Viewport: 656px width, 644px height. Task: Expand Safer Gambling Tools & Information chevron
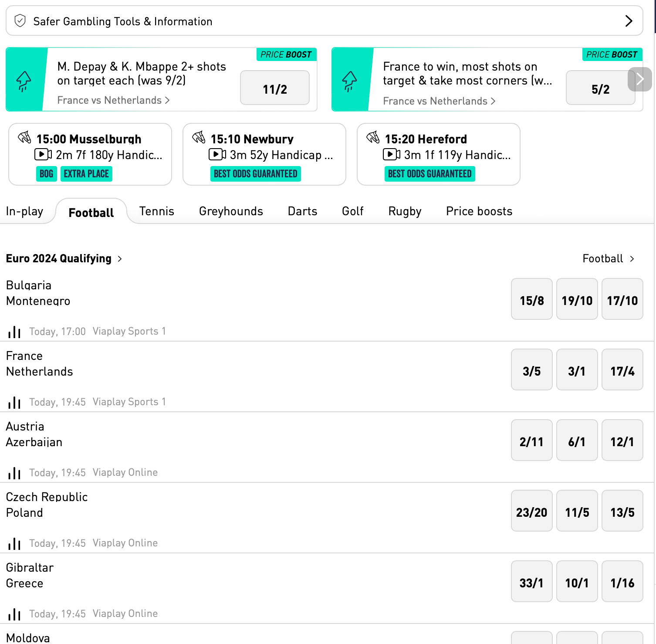[x=629, y=21]
